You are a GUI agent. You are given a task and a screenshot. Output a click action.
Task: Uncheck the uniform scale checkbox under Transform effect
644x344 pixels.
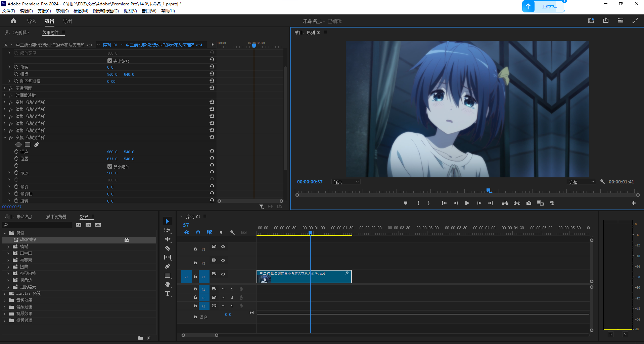(110, 167)
